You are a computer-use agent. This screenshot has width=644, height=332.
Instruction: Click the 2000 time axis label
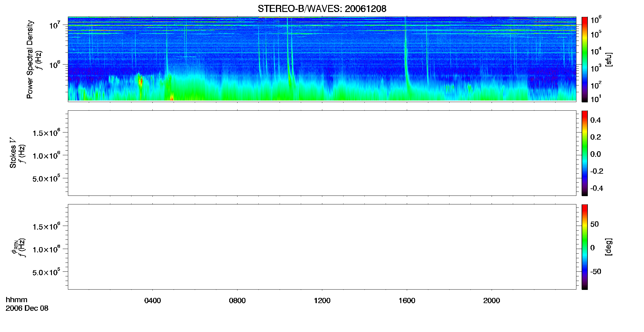[492, 301]
